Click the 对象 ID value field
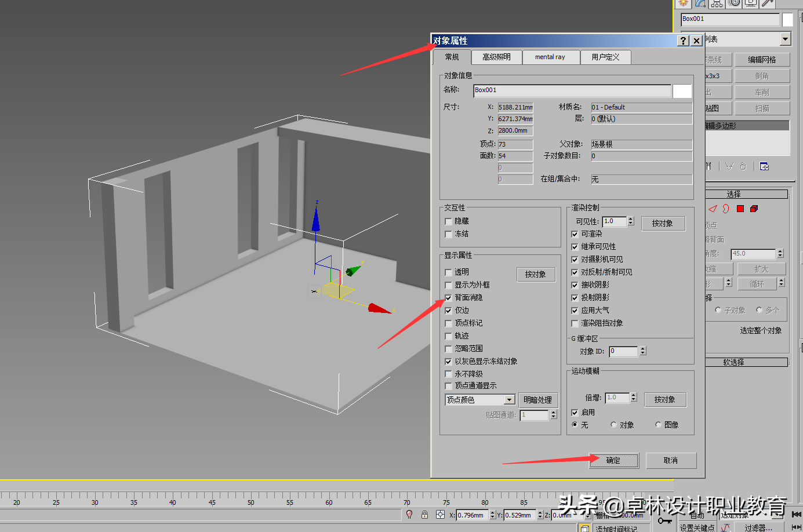Screen dimensions: 803x532 click(624, 351)
